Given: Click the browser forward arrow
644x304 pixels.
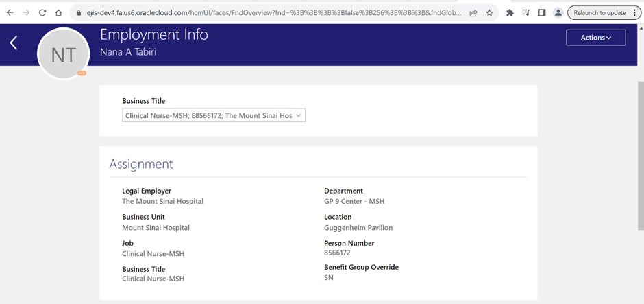Looking at the screenshot, I should pyautogui.click(x=26, y=13).
